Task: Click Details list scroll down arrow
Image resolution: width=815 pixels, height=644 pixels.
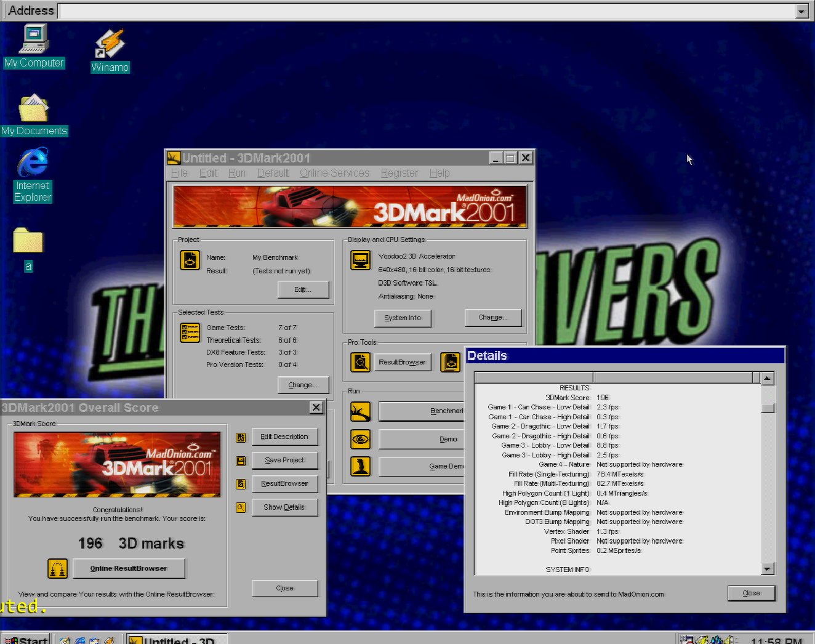Action: click(767, 569)
